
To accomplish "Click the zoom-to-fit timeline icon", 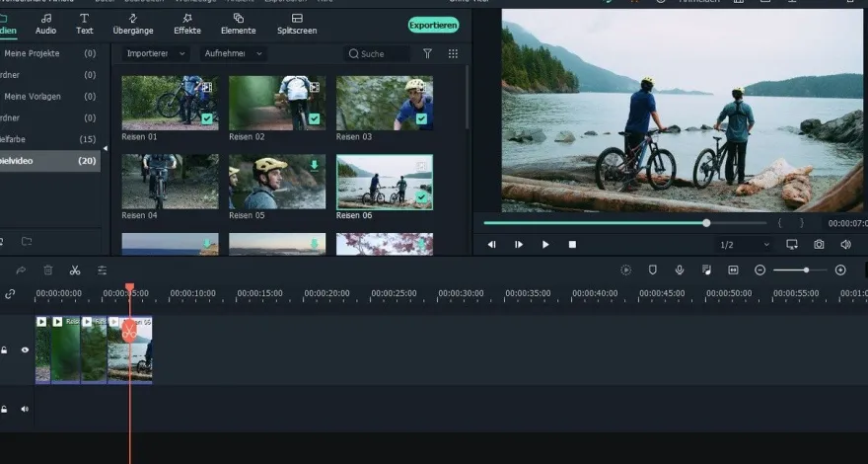I will click(x=733, y=270).
